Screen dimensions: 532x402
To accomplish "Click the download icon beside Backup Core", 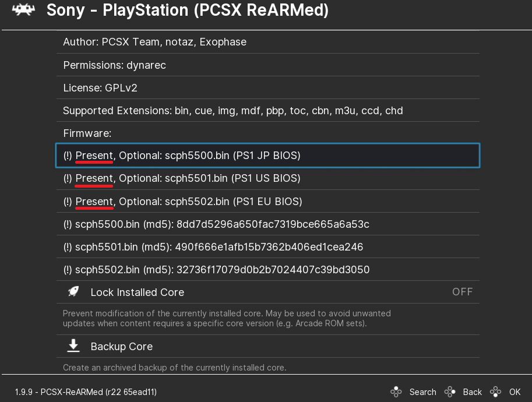I will pyautogui.click(x=73, y=346).
